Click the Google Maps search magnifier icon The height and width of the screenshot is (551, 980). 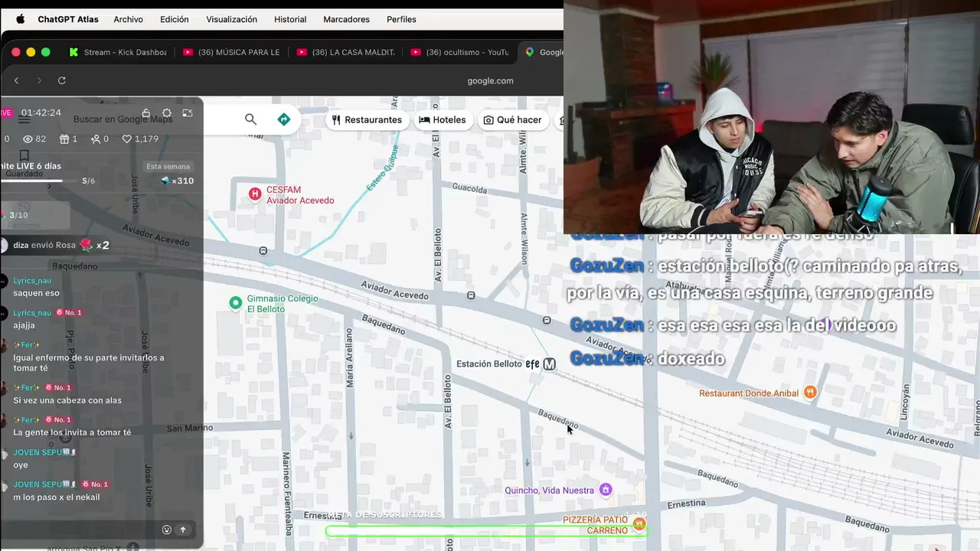point(250,119)
